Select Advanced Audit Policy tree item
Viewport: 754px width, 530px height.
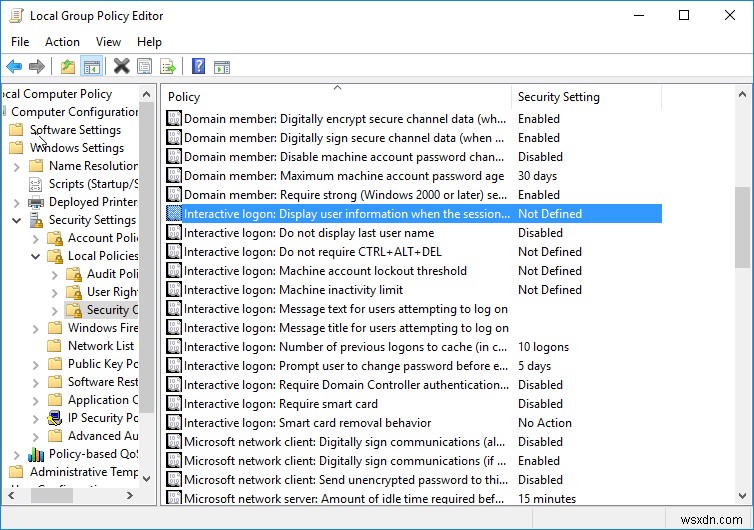click(103, 436)
